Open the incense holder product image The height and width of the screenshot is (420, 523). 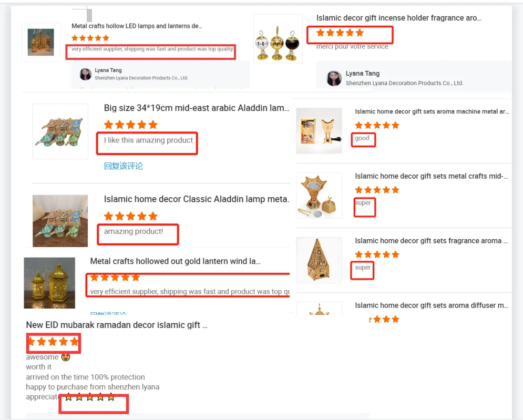[278, 39]
